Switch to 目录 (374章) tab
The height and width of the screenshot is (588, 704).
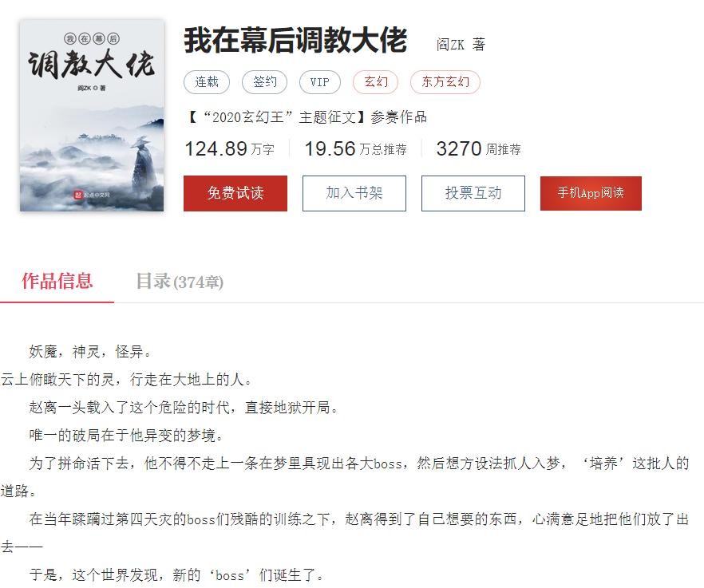coord(180,282)
